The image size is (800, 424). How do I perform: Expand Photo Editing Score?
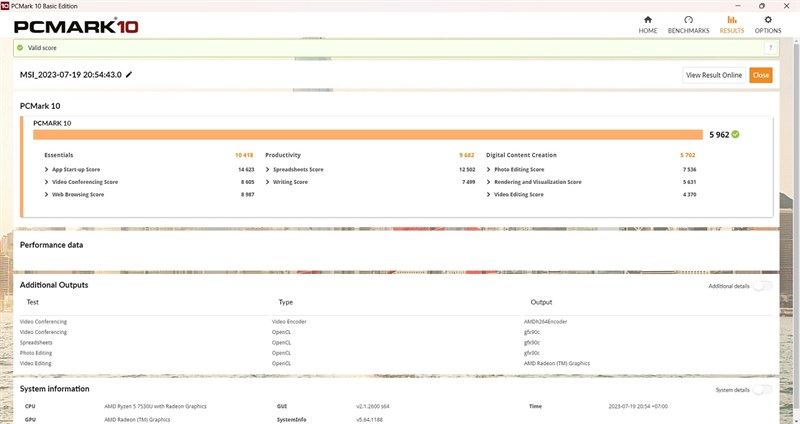pyautogui.click(x=489, y=169)
